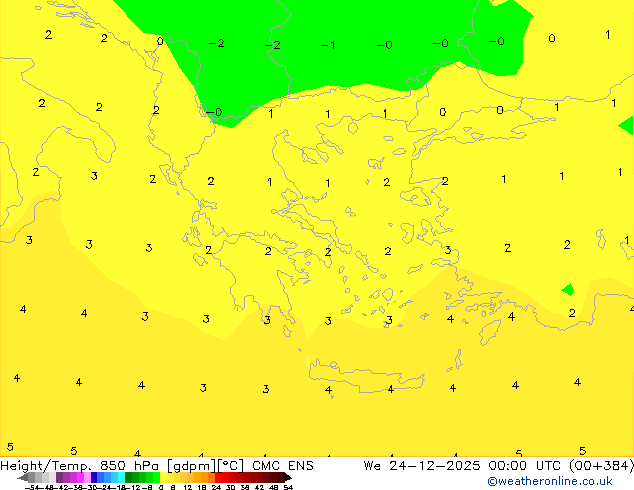634x490 pixels.
Task: Click the right arrow end of the color legend
Action: (288, 478)
